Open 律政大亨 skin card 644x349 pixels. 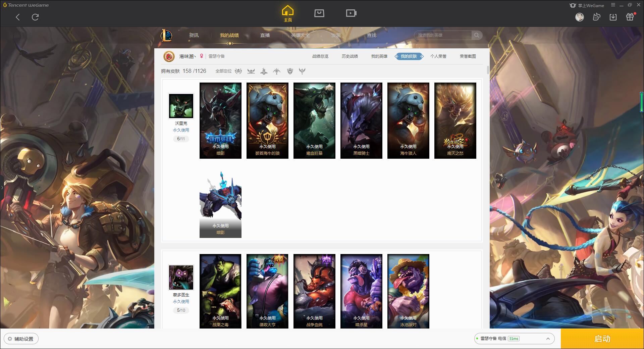(267, 291)
